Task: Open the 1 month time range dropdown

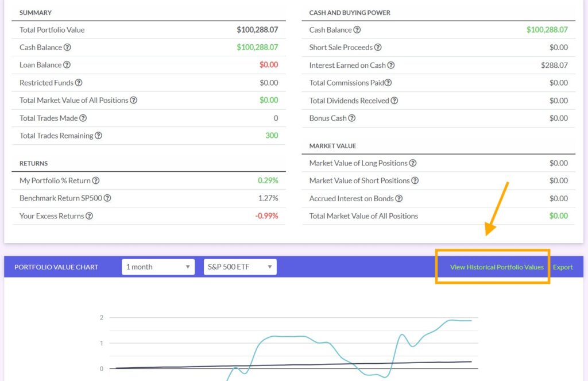Action: 158,267
